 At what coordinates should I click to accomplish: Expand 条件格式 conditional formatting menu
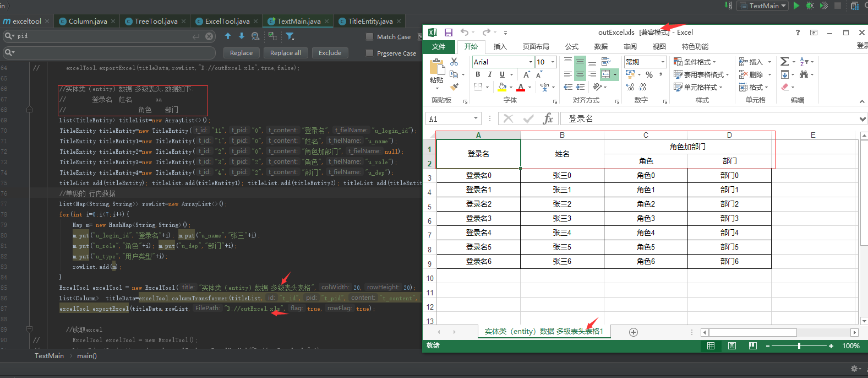coord(695,62)
